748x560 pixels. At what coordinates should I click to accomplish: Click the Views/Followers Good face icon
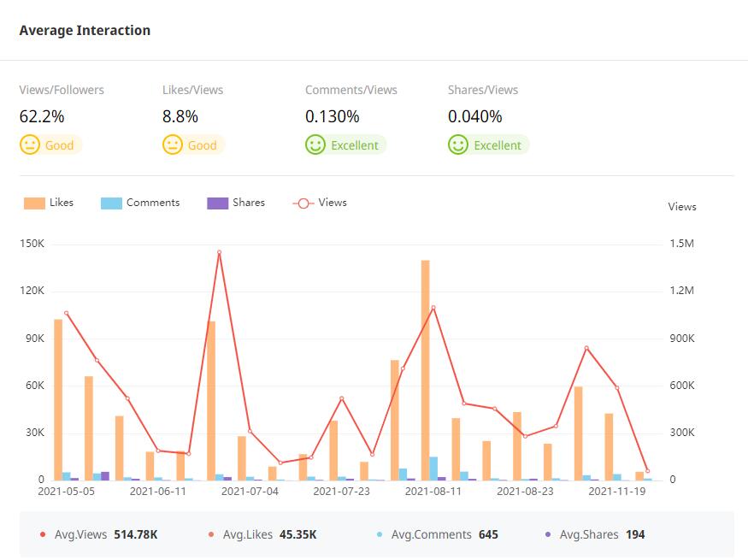(30, 145)
